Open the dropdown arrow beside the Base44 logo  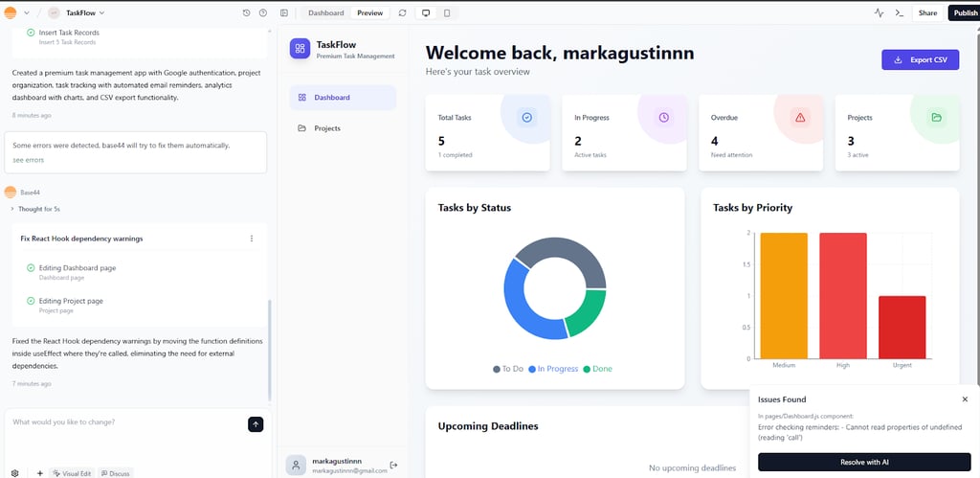[x=26, y=12]
